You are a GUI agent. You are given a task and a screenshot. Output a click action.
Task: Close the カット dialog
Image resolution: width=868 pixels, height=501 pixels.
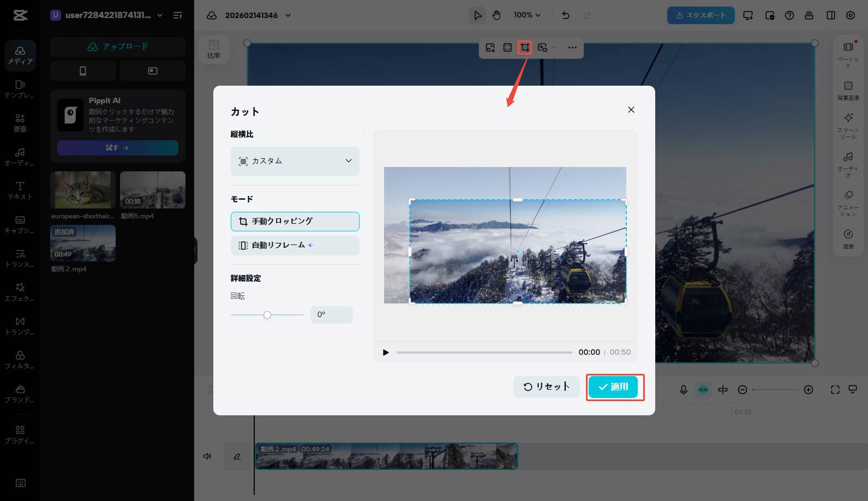click(x=631, y=110)
